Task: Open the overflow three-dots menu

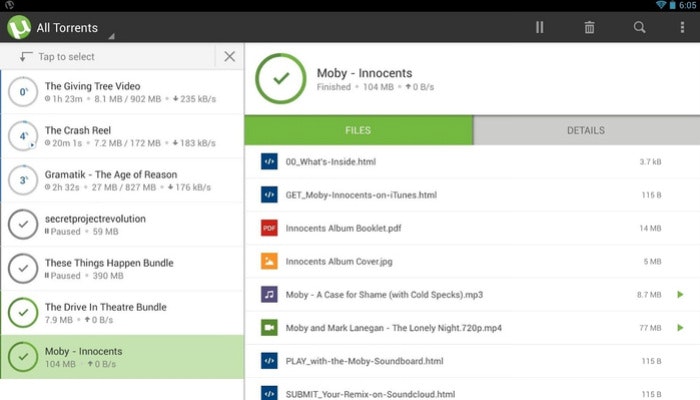Action: (x=682, y=27)
